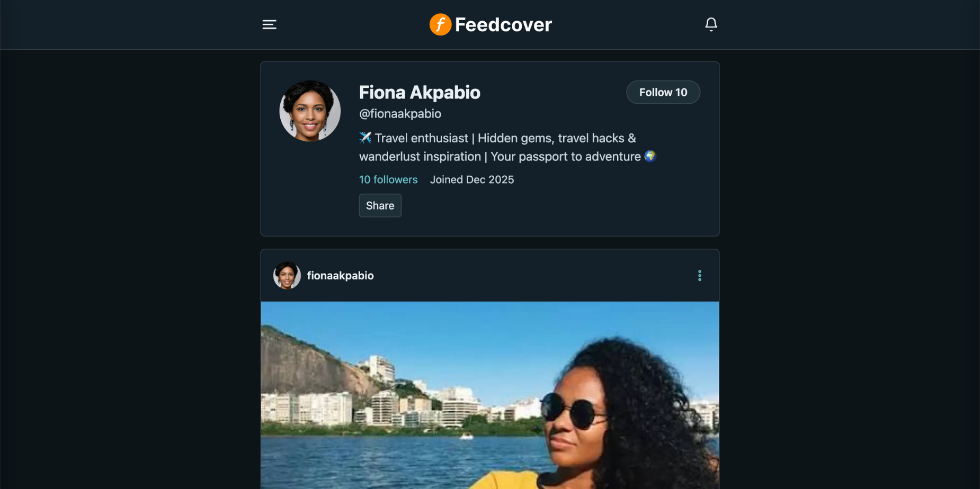The image size is (980, 489).
Task: Click the small avatar in the post header
Action: [x=287, y=276]
